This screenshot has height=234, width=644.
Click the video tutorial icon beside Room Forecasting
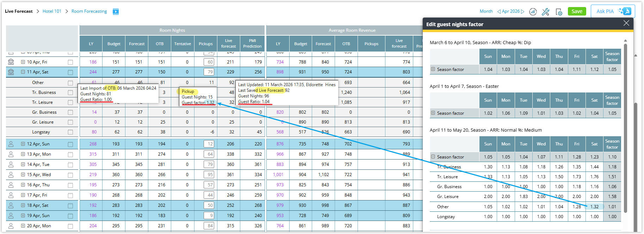116,12
